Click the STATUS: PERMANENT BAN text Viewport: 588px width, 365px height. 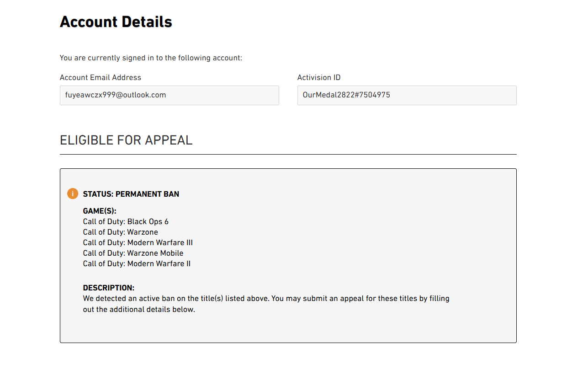(x=131, y=194)
